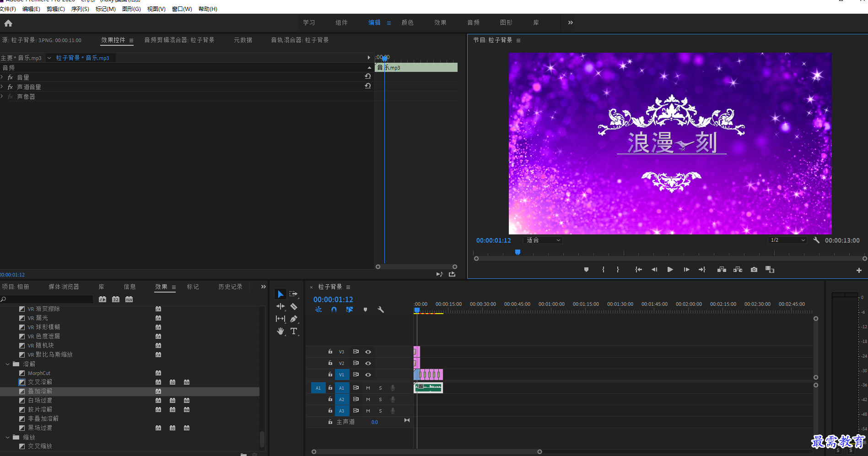Select the Hand tool

click(x=280, y=331)
